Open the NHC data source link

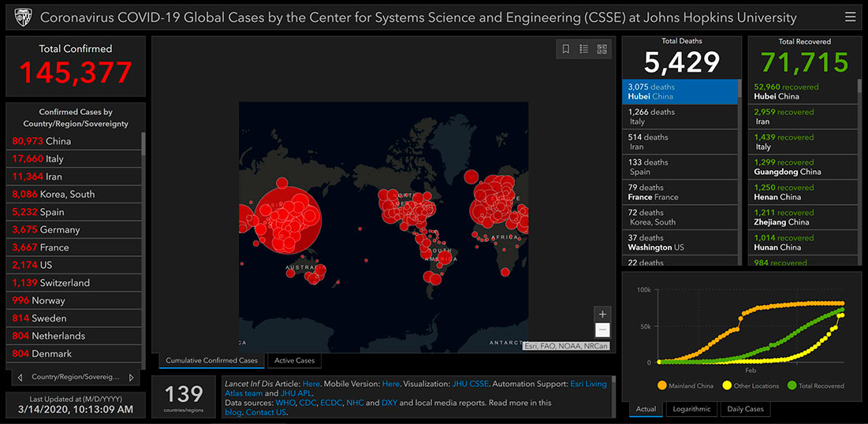[x=355, y=403]
